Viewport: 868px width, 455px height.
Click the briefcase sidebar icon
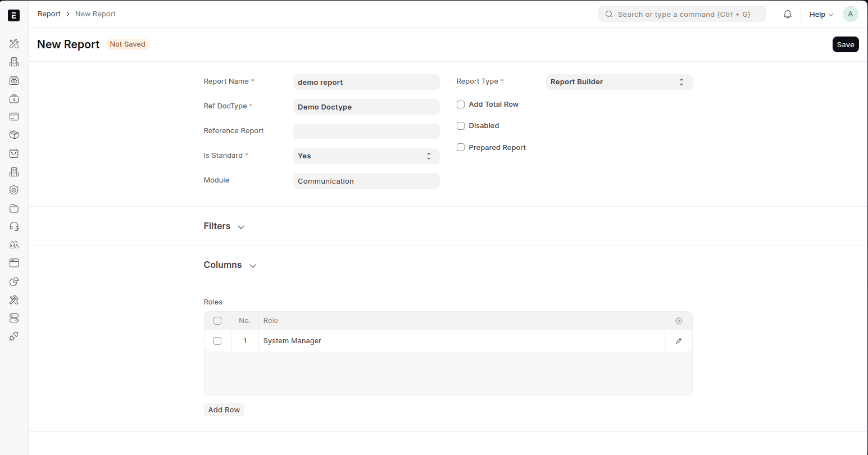point(14,99)
